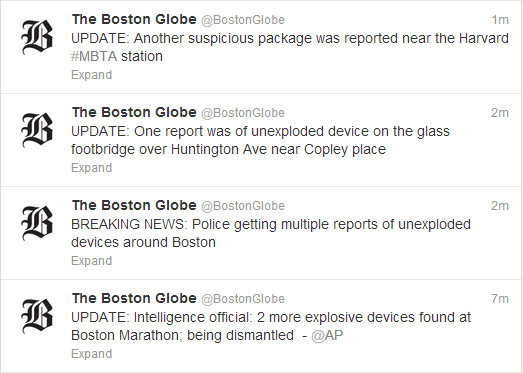Image resolution: width=523 pixels, height=373 pixels.
Task: Open the 2m timestamp on BREAKING NEWS tweet
Action: click(499, 206)
